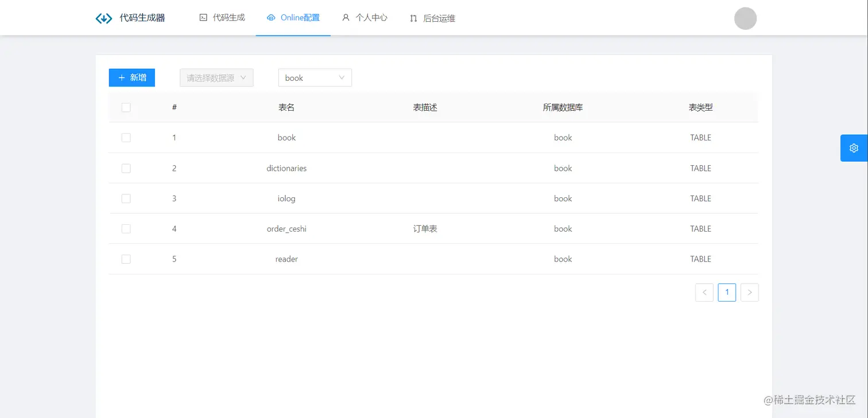Click TABLE type in the reader row
868x418 pixels.
[x=701, y=259]
